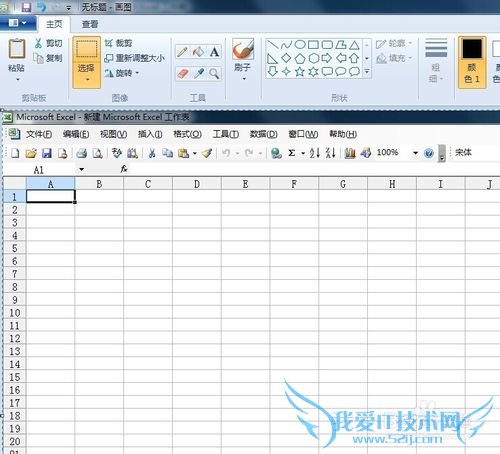Viewport: 500px width, 454px height.
Task: Expand the Shapes gallery more arrow
Action: 367,71
